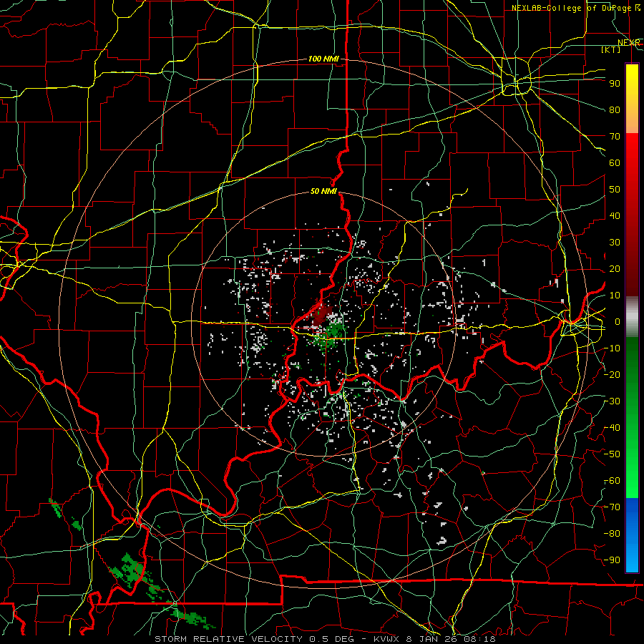Click the -40 knot scale label

613,428
